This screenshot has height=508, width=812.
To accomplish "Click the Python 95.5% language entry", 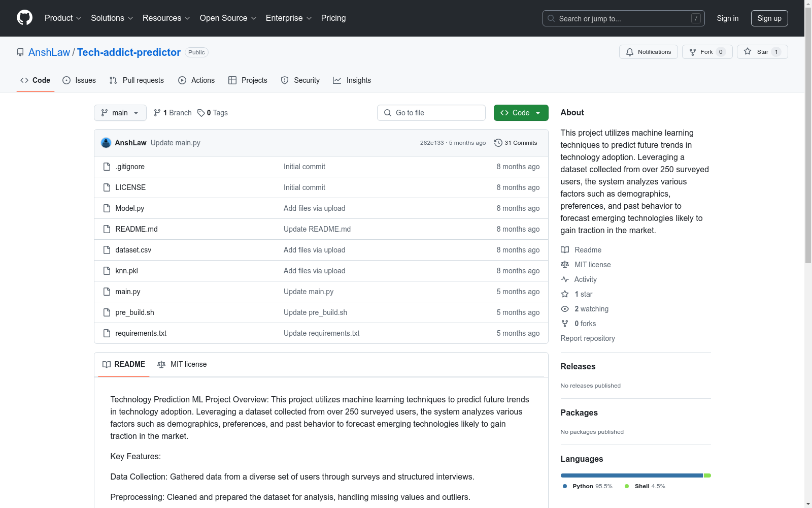I will tap(588, 486).
